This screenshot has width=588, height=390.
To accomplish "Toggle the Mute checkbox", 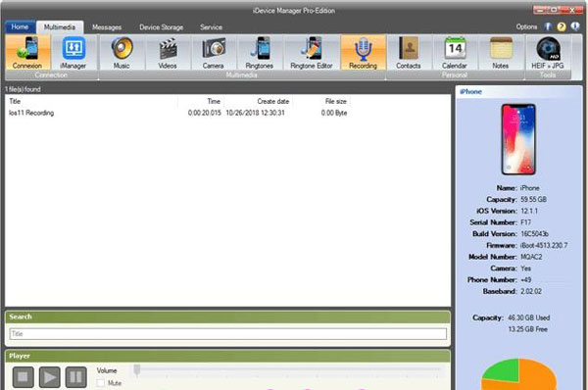I will coord(101,383).
